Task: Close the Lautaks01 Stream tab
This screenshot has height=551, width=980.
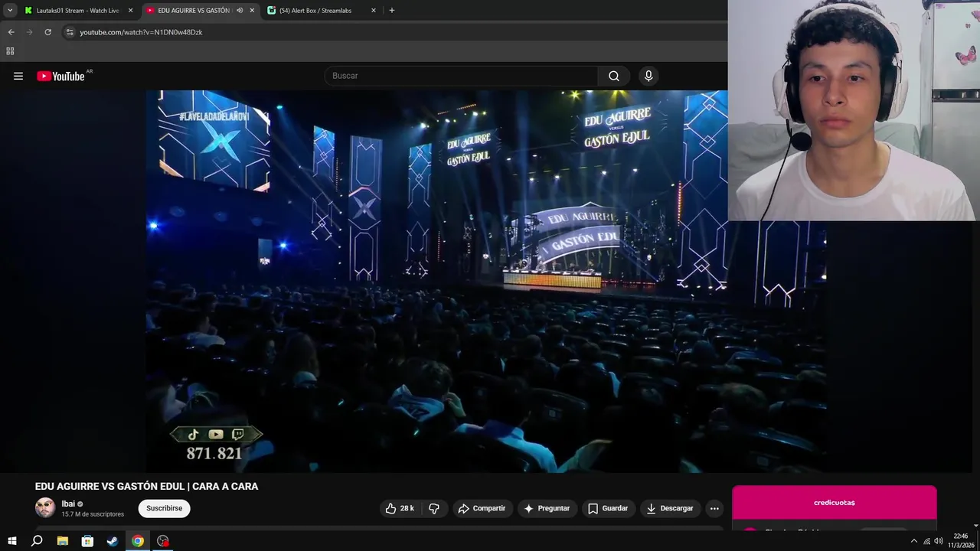Action: pos(130,11)
